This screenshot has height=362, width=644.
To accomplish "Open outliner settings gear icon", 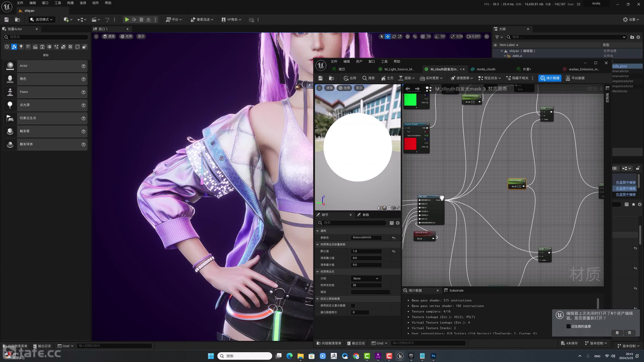I will pyautogui.click(x=638, y=37).
